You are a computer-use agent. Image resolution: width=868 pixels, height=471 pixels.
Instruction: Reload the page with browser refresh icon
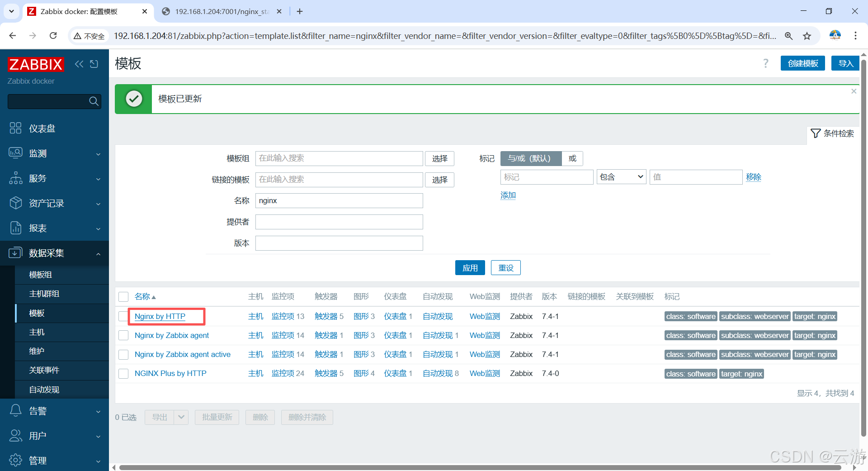53,36
